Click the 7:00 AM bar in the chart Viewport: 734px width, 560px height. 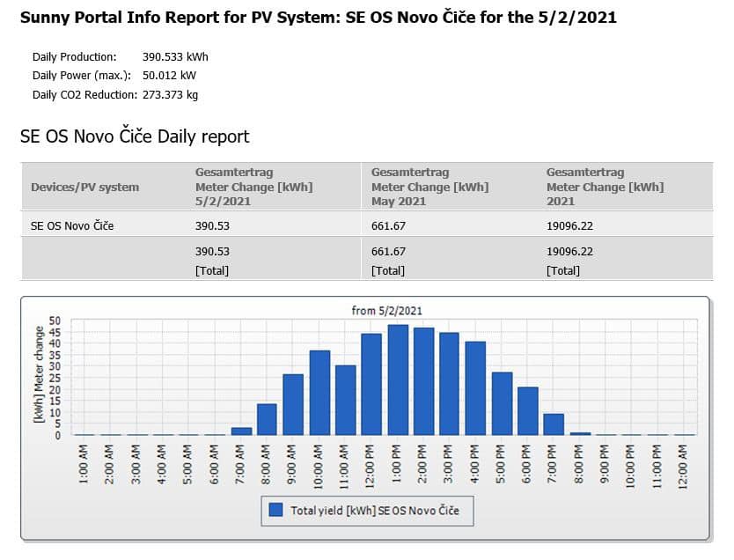241,431
